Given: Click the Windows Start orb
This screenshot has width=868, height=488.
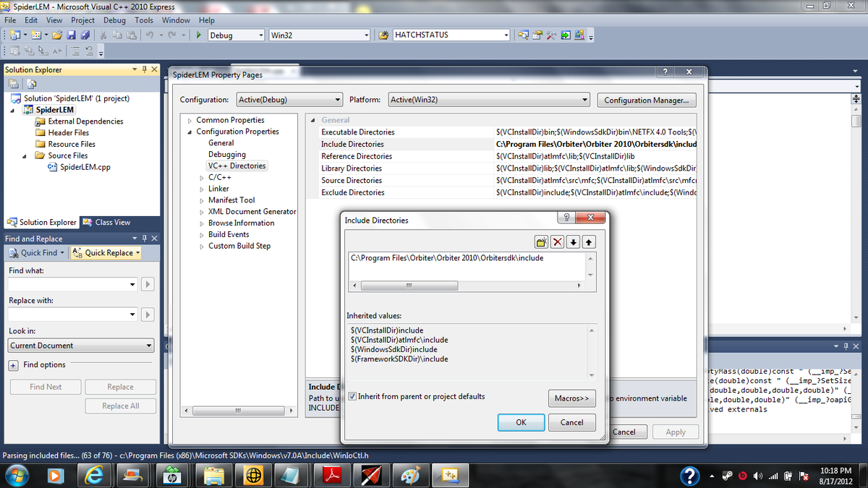Looking at the screenshot, I should (18, 475).
